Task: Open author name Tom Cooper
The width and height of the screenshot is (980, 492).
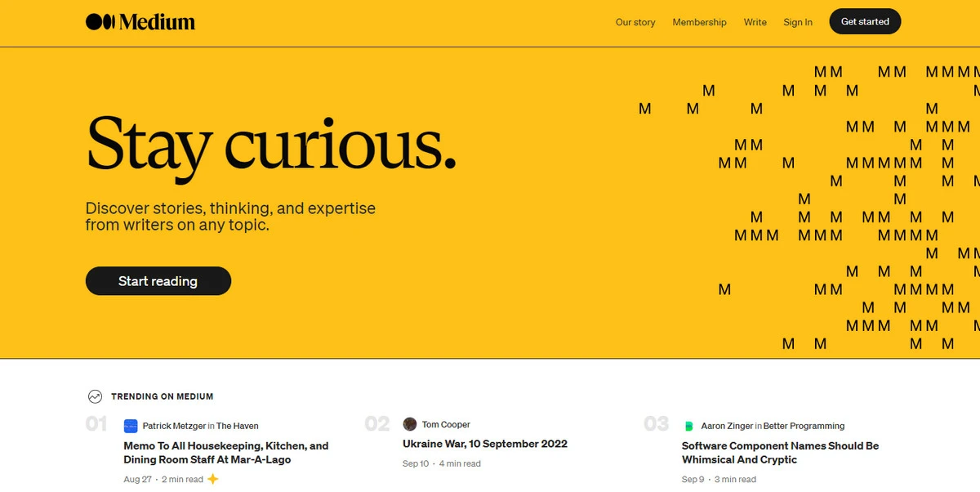Action: click(446, 424)
